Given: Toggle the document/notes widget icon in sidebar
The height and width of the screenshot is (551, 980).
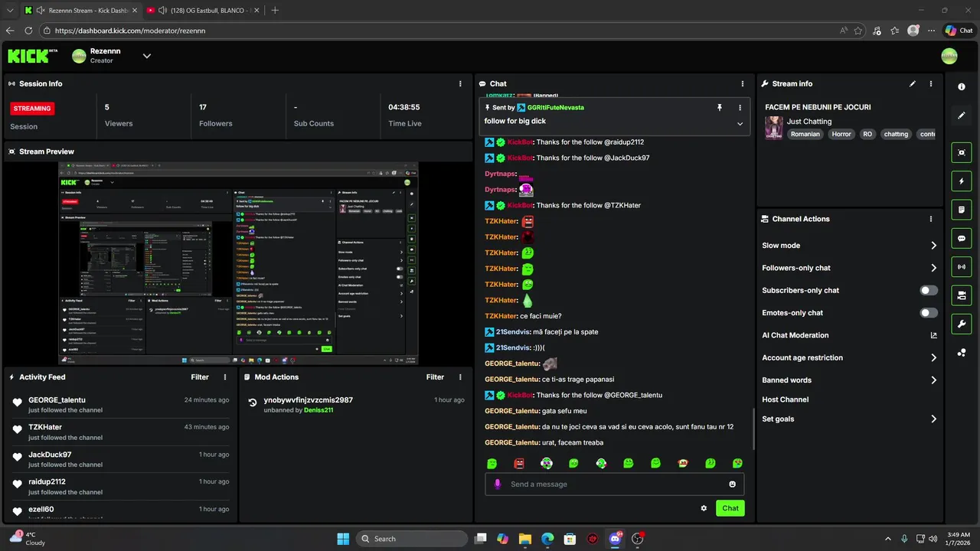Looking at the screenshot, I should tap(962, 209).
